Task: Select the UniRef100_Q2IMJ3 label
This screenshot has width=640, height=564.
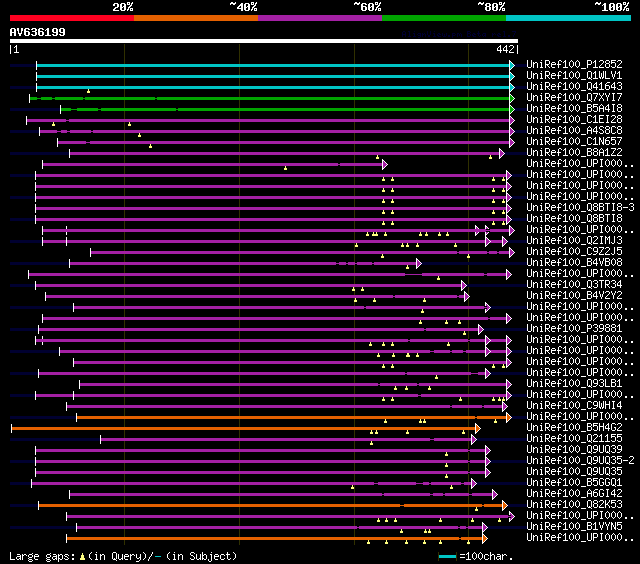Action: (x=574, y=241)
